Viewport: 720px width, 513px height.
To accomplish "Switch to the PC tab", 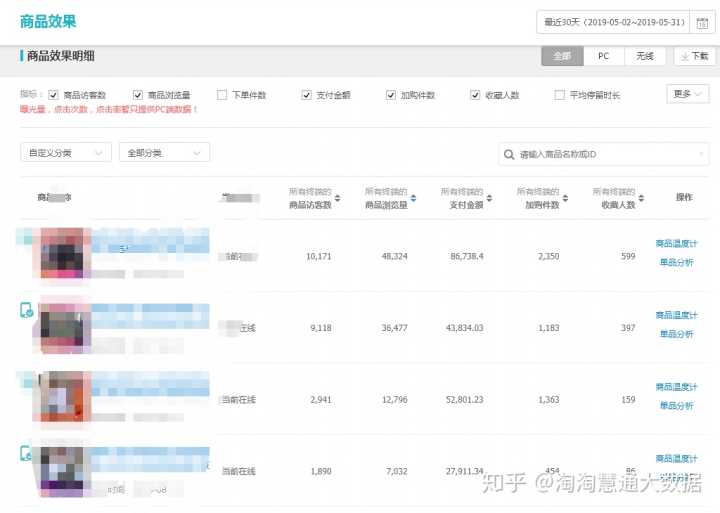I will [x=603, y=57].
